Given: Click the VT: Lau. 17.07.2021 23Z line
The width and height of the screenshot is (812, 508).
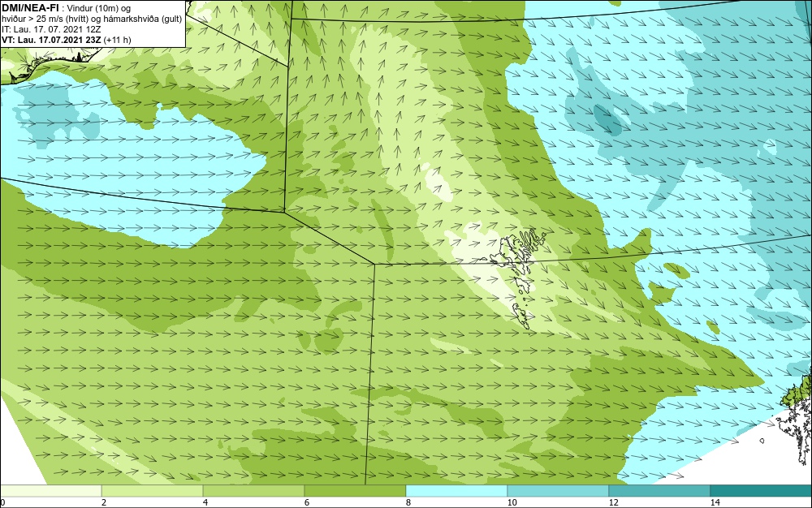Looking at the screenshot, I should click(x=67, y=40).
